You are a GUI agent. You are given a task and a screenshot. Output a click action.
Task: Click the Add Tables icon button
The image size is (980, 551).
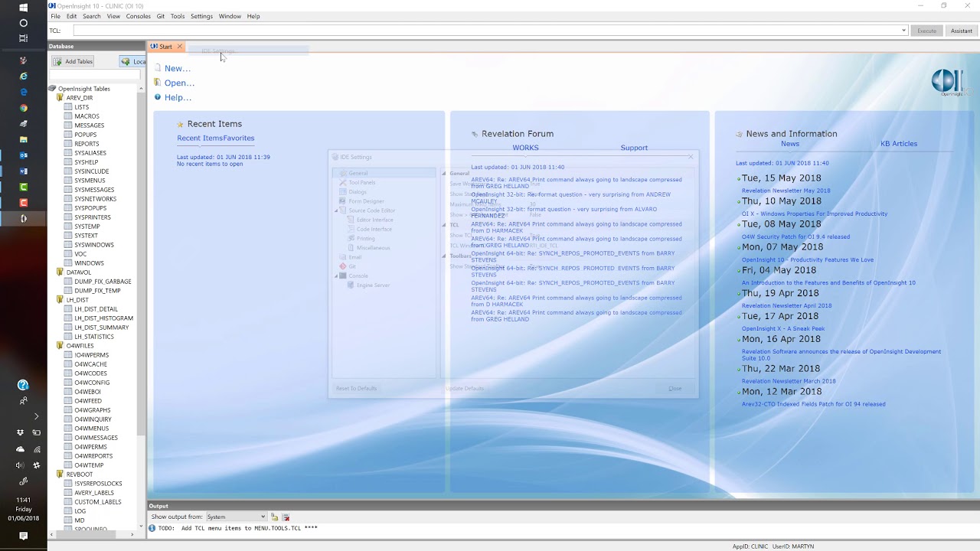[x=73, y=61]
